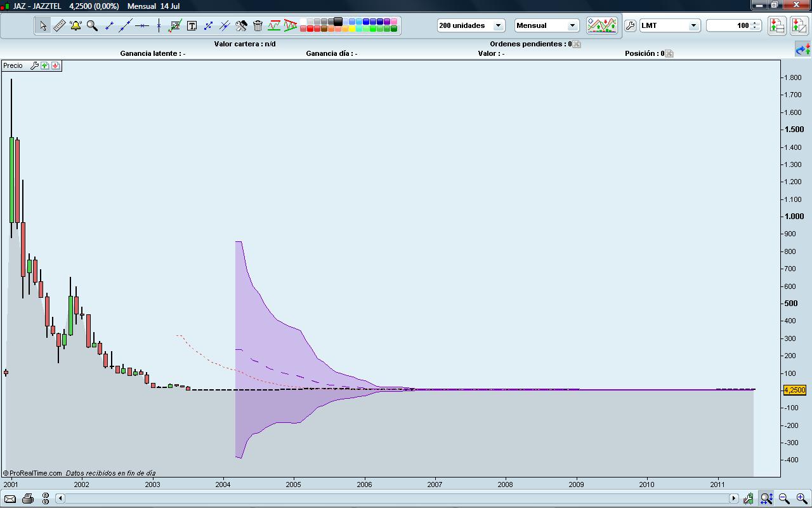Zoom out with the minus magnifier
This screenshot has height=508, width=812.
tap(784, 498)
